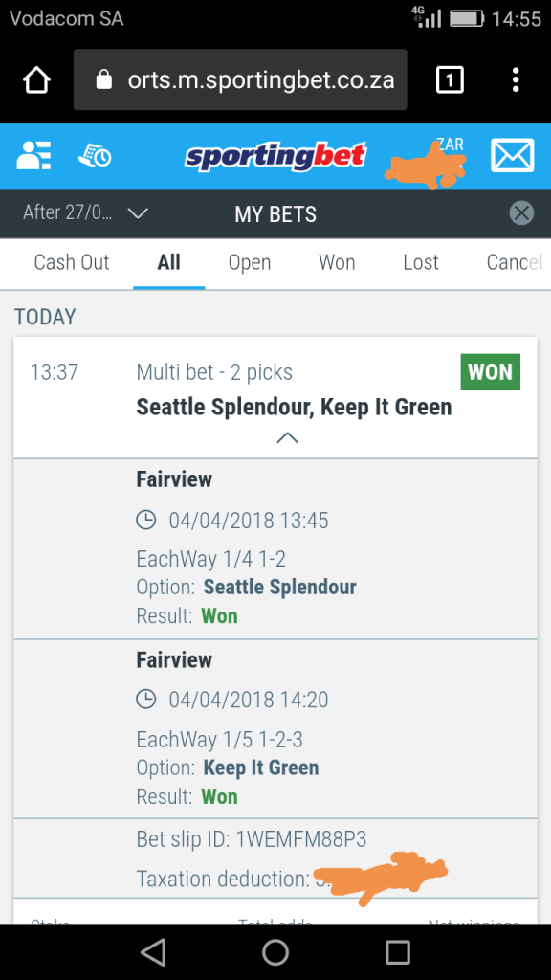Screen dimensions: 551x980
Task: Open the account profile icon
Action: coord(33,155)
